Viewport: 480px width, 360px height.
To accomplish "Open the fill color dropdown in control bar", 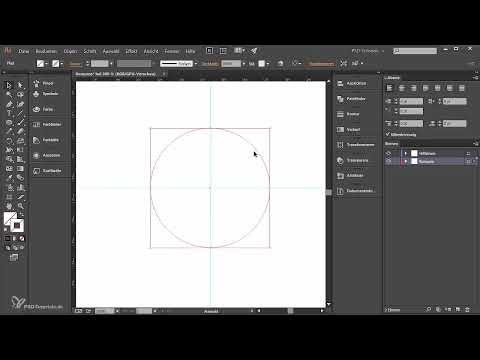I will click(x=46, y=64).
